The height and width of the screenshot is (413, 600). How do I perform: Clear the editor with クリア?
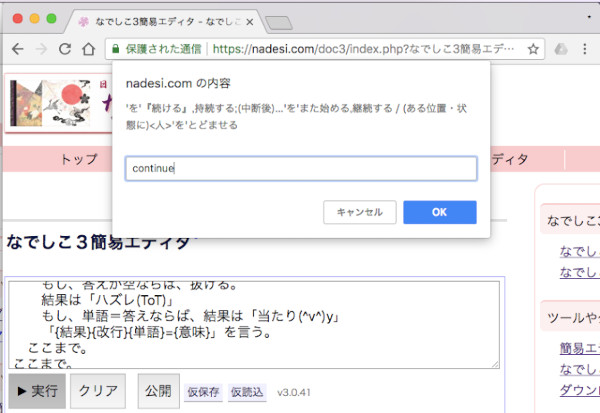pyautogui.click(x=98, y=391)
